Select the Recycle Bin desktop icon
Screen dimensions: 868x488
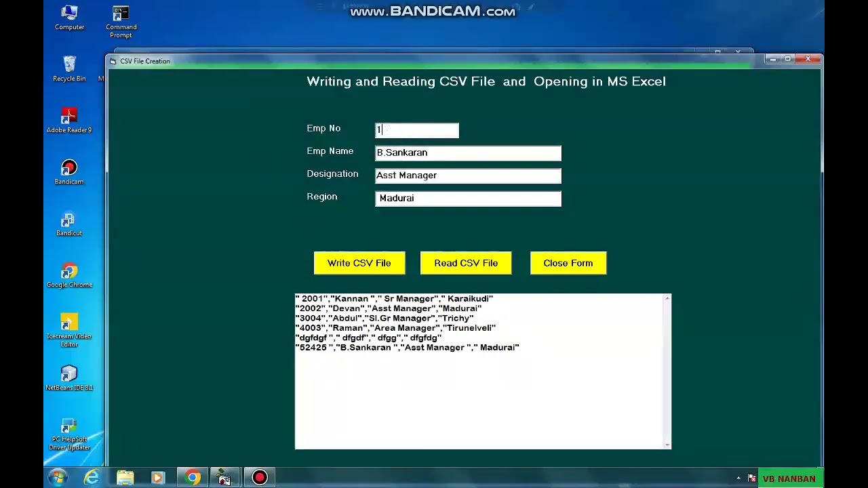point(69,69)
